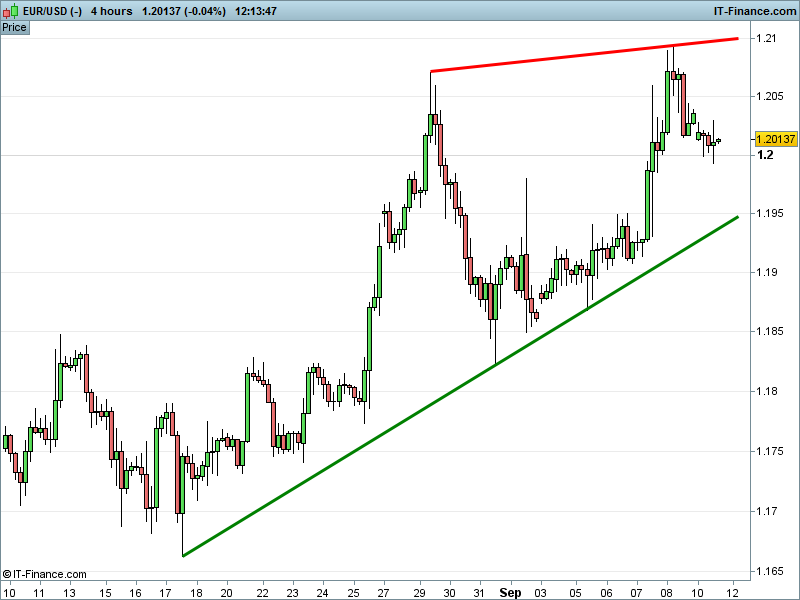Click the 1.205 price axis label

[x=769, y=96]
